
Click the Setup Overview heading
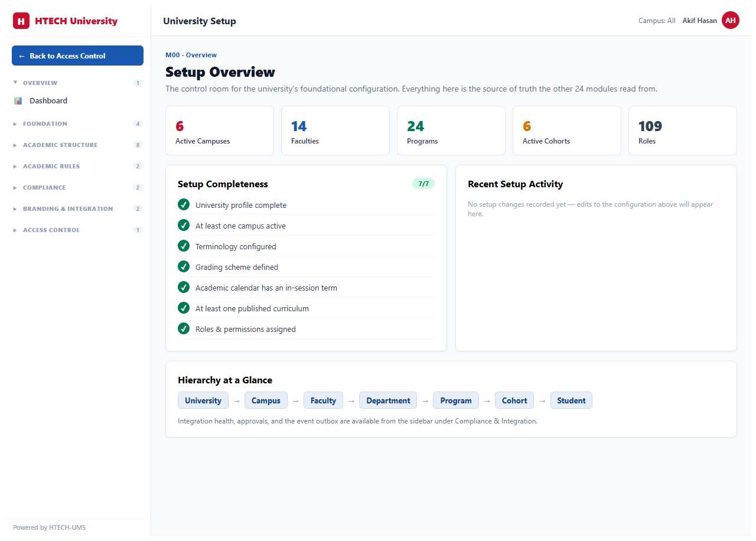[220, 72]
